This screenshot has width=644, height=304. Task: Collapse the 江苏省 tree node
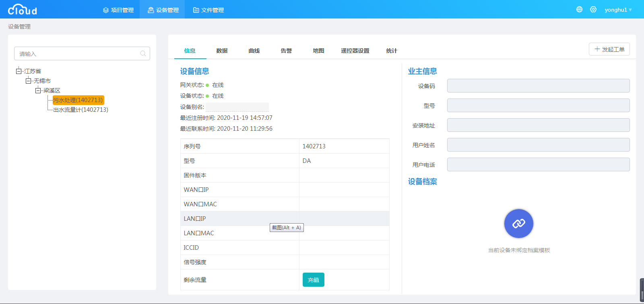[19, 71]
